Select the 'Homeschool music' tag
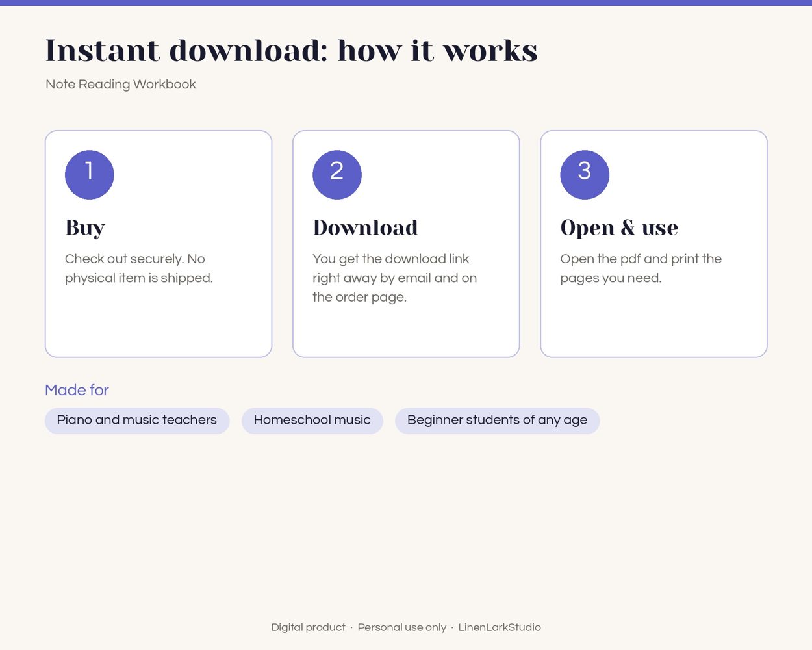812x650 pixels. pos(312,421)
